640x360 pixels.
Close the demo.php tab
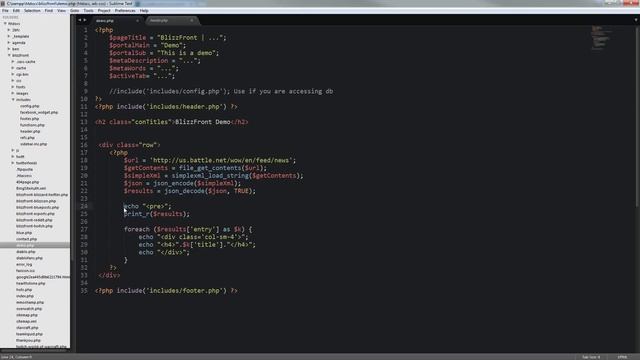pos(137,20)
